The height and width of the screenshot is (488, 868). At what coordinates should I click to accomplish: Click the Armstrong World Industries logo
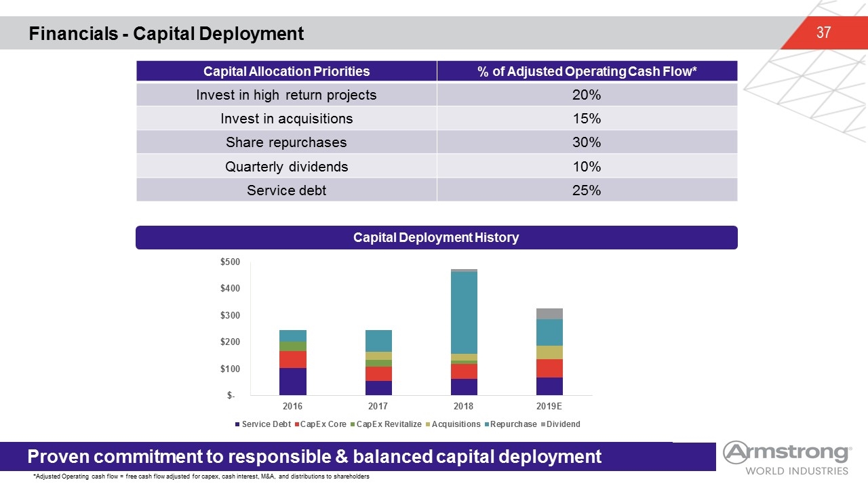787,459
